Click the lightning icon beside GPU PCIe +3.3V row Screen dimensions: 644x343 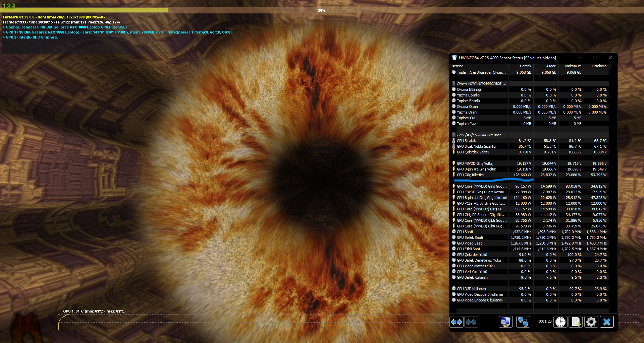[x=454, y=203]
